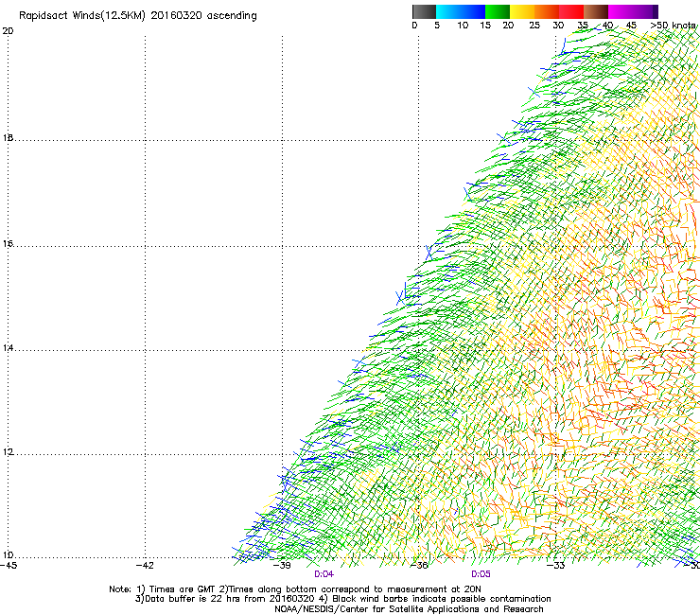Viewport: 700px width, 615px height.
Task: Click the brown 35-40 knot color segment
Action: click(596, 11)
